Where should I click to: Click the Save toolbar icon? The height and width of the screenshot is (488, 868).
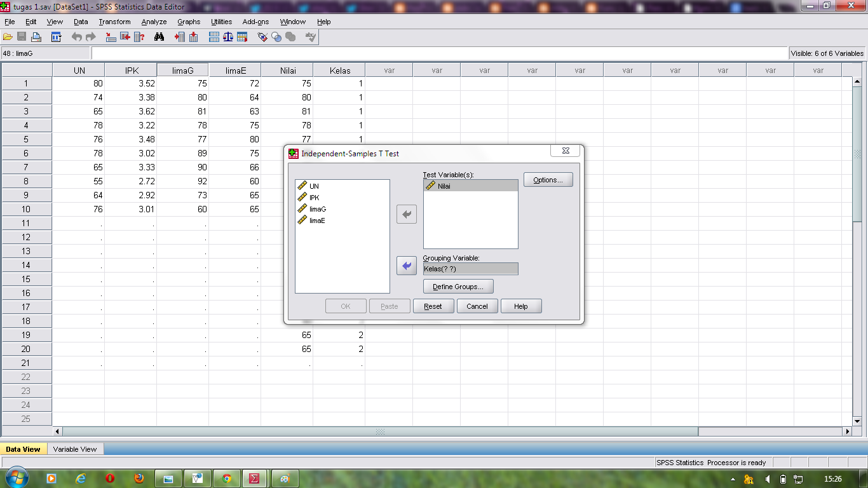(x=21, y=36)
